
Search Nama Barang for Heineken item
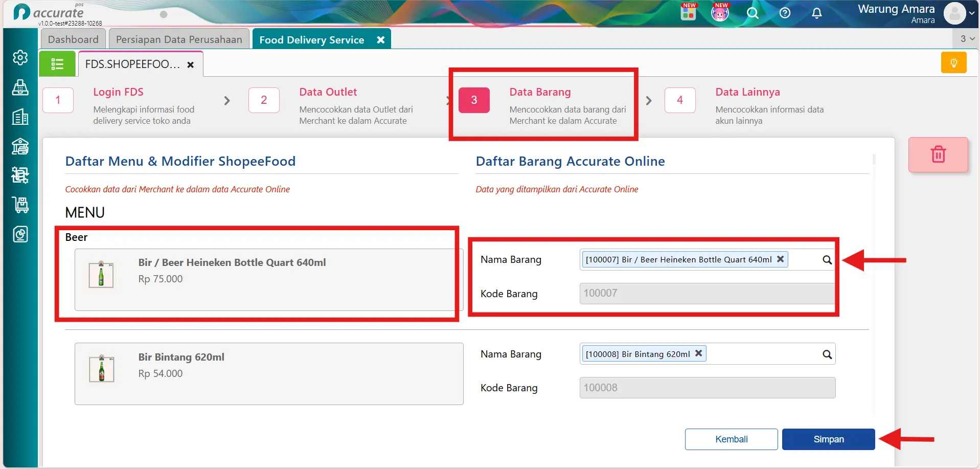pos(827,260)
